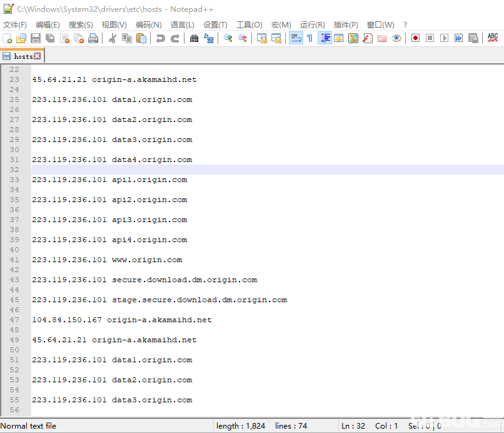Open the 运行(R) menu
The height and width of the screenshot is (433, 504).
click(313, 25)
